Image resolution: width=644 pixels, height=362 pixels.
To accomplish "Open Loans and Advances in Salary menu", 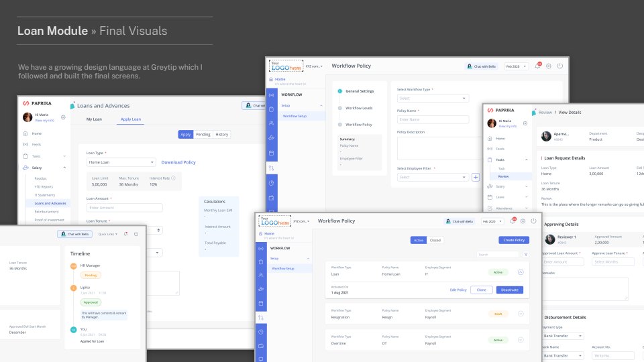I will click(50, 203).
